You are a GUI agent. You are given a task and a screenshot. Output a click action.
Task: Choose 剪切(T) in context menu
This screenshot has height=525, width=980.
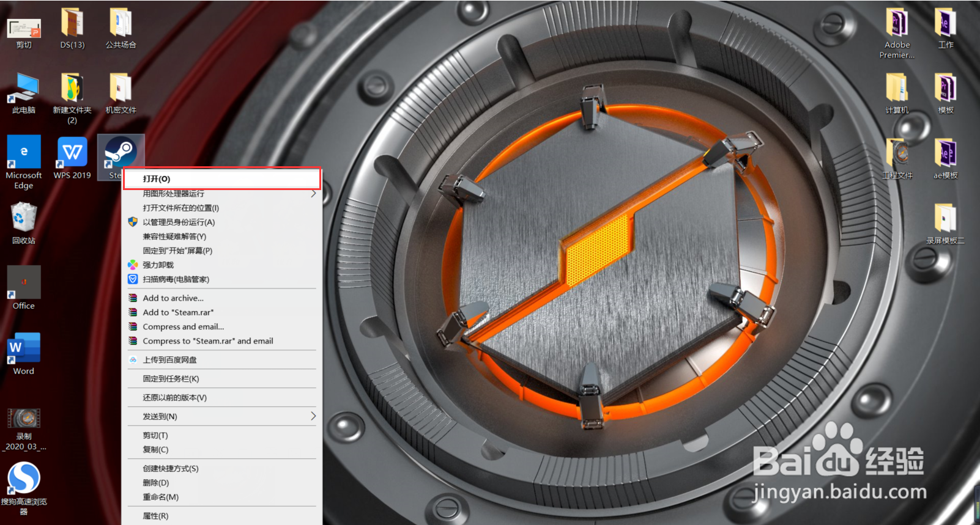point(222,435)
